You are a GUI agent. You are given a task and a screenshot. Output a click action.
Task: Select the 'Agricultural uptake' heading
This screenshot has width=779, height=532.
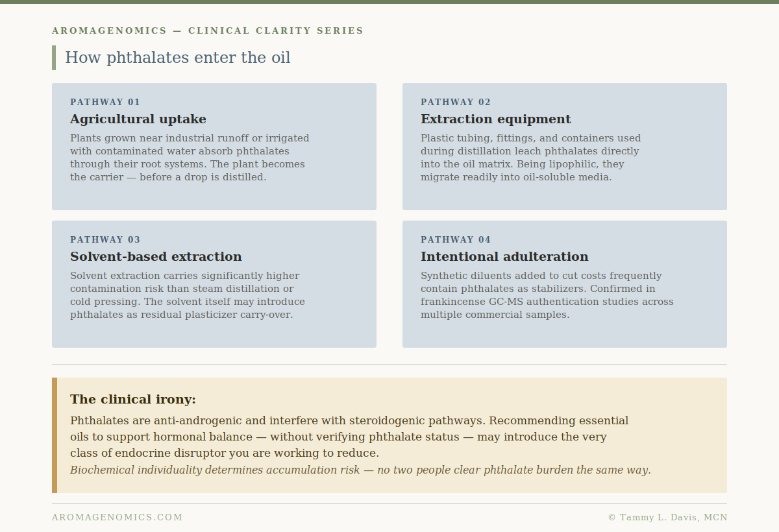(138, 119)
